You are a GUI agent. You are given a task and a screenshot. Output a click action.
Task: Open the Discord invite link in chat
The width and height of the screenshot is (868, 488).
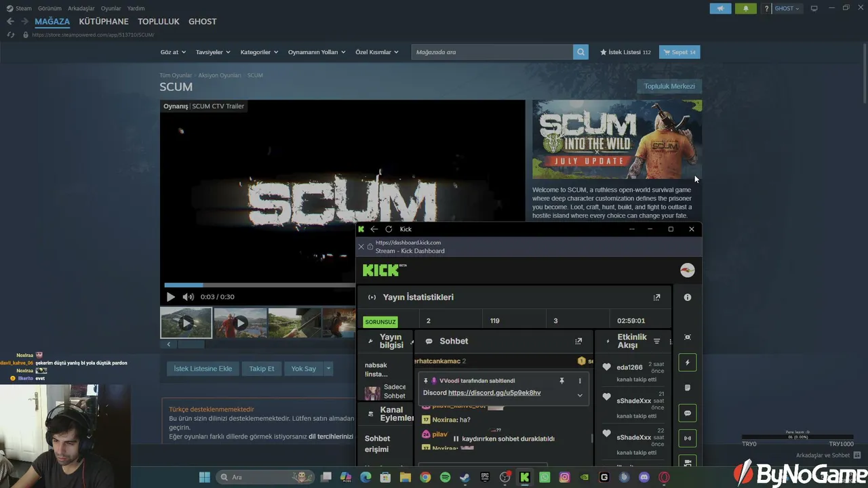click(494, 393)
